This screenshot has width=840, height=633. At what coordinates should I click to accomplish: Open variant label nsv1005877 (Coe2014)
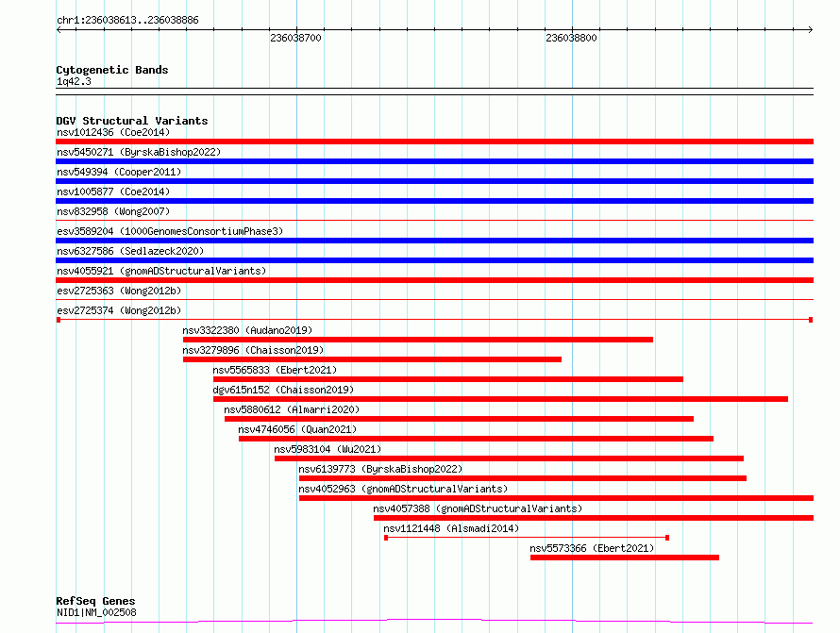pyautogui.click(x=113, y=192)
